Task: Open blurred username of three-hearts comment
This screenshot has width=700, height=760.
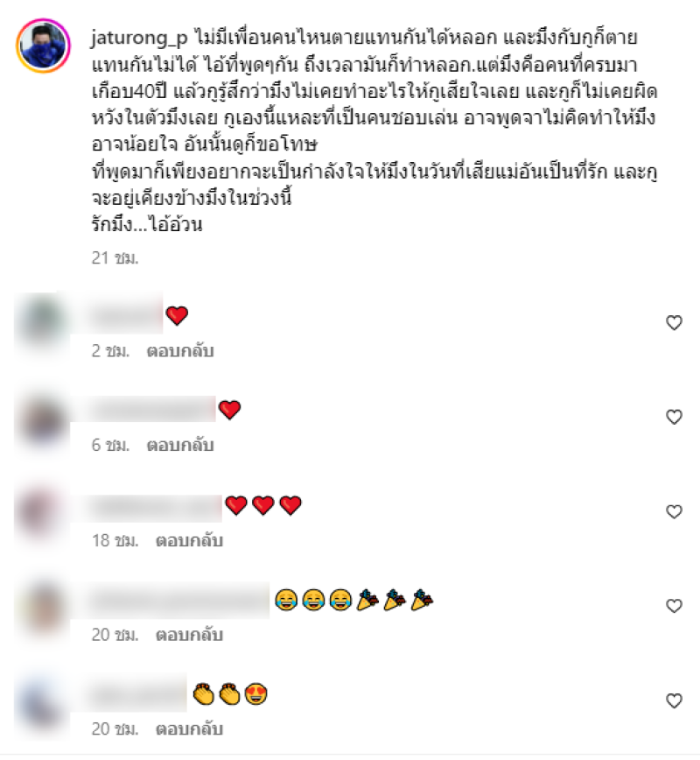Action: pos(156,508)
